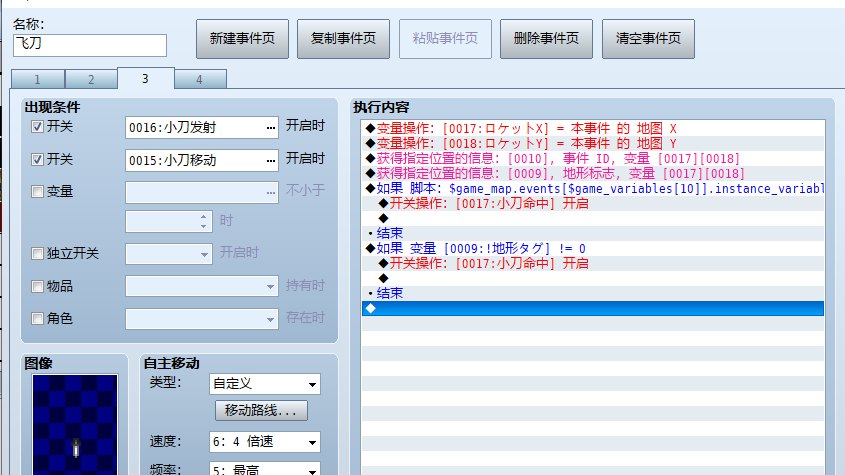Click the 复制事件页 button
Image resolution: width=845 pixels, height=475 pixels.
point(343,39)
